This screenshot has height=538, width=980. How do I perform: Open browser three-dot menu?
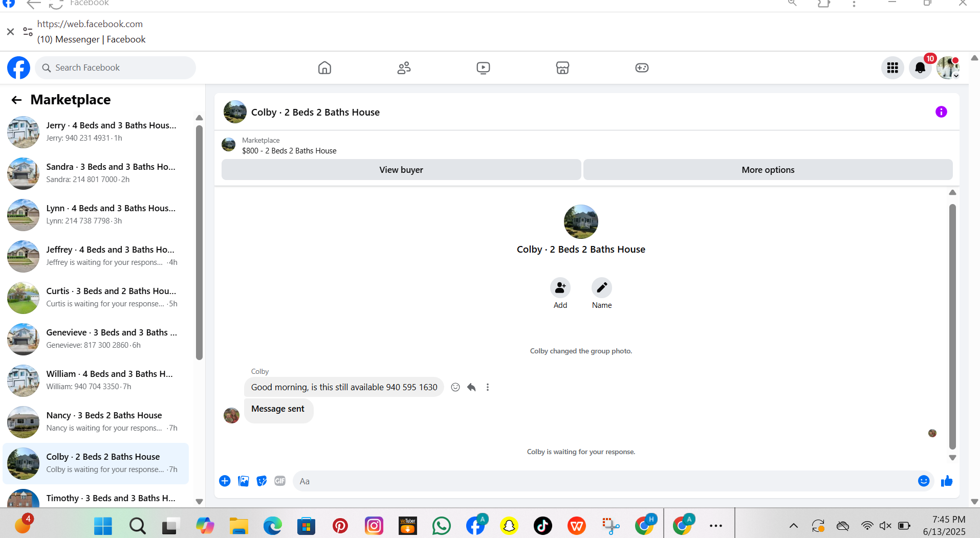854,4
